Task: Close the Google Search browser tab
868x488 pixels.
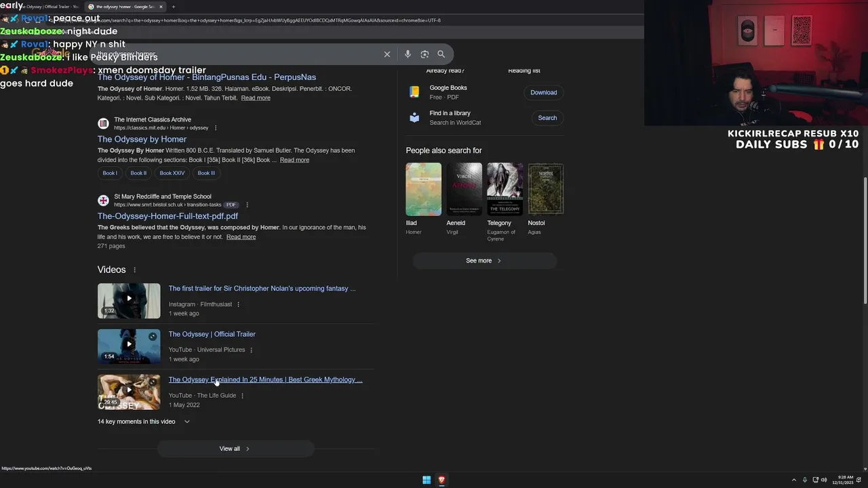Action: [161, 7]
